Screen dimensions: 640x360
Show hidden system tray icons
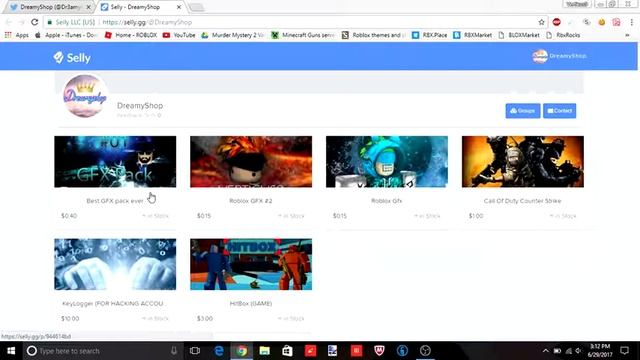pyautogui.click(x=546, y=351)
